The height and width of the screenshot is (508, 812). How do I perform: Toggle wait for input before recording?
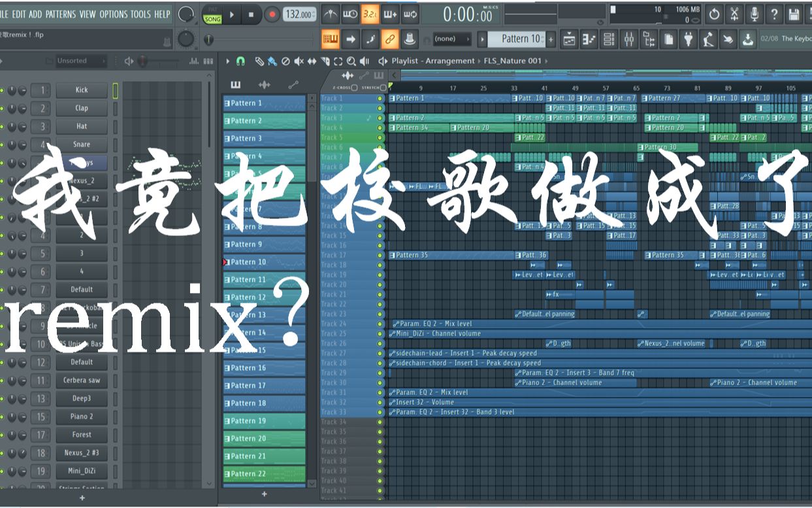point(350,14)
